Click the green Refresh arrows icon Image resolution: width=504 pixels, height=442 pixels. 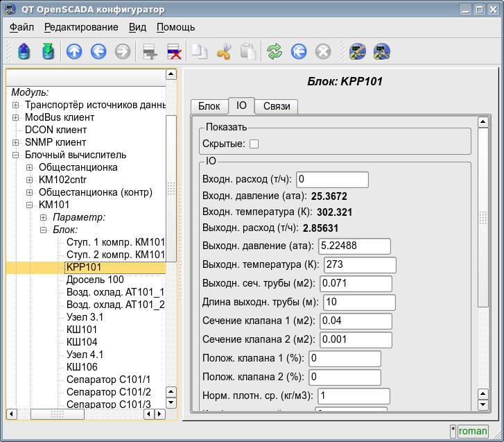pos(275,51)
